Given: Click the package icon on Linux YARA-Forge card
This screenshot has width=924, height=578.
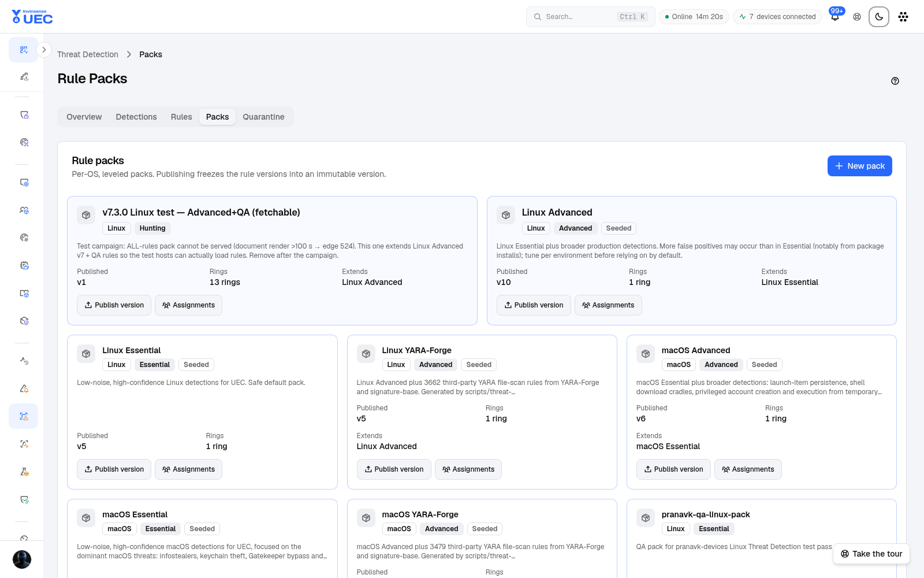Looking at the screenshot, I should (366, 354).
